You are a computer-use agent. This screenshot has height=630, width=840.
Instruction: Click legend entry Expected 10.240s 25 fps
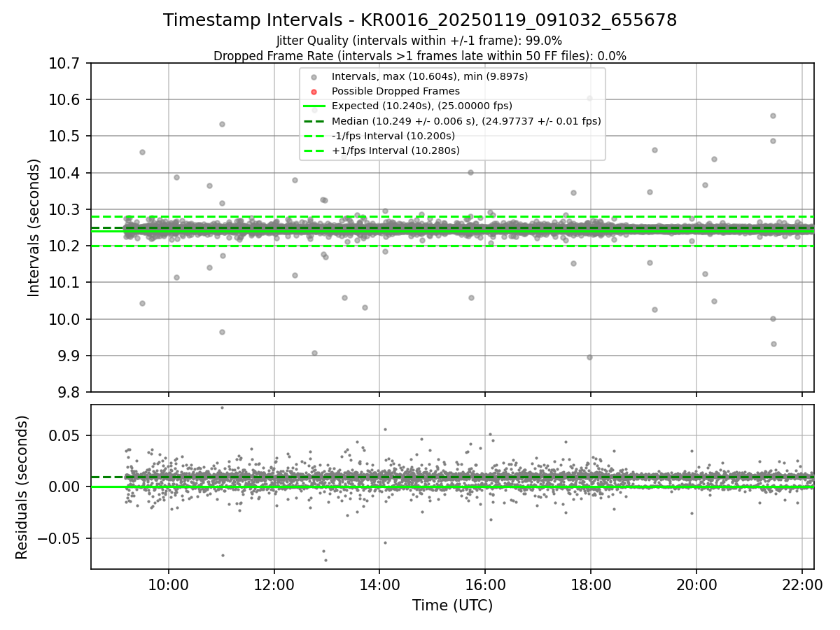point(422,106)
